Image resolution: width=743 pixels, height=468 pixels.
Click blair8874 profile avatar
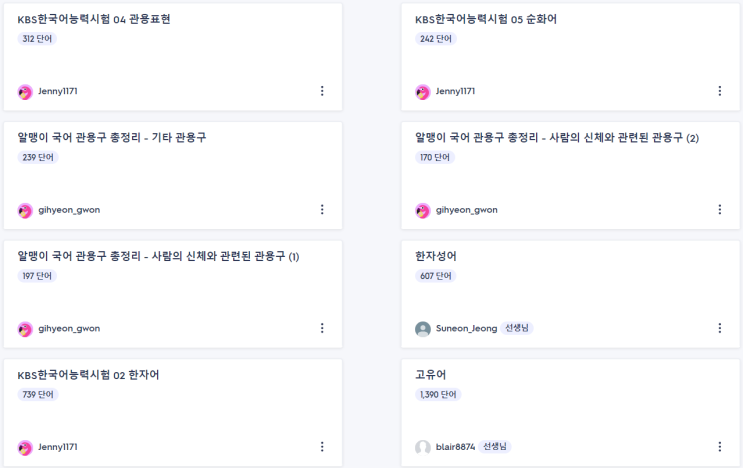[x=423, y=447]
